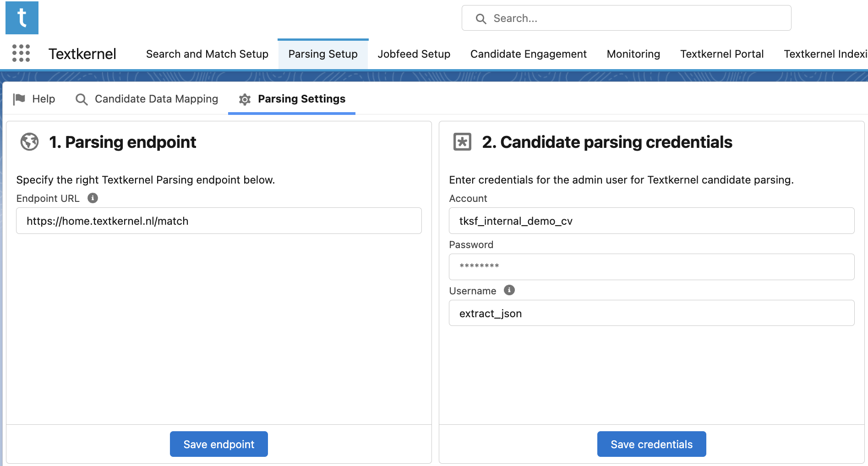
Task: Click the 'Password' field label
Action: [471, 244]
